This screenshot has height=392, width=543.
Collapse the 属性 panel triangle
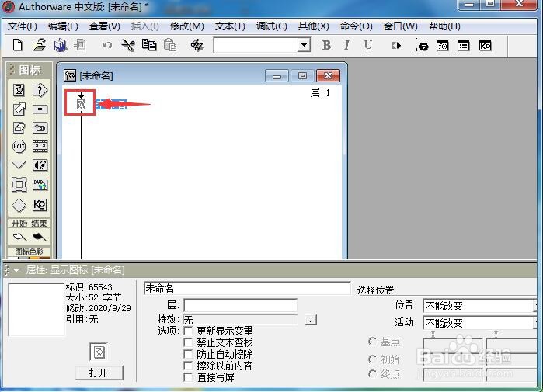[x=16, y=270]
